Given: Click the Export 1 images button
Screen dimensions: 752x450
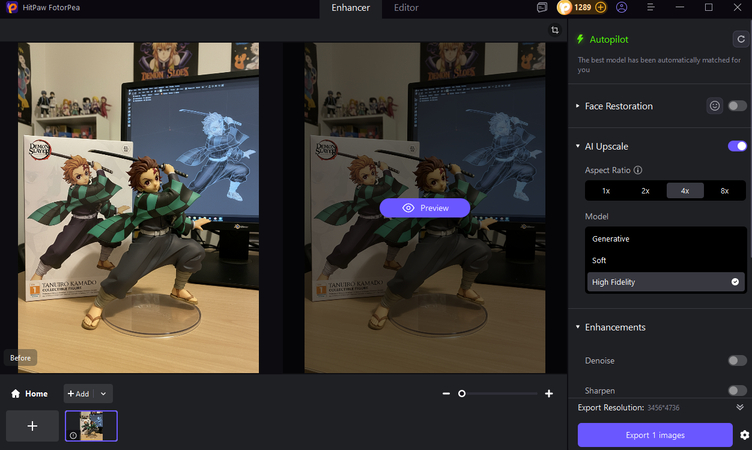Looking at the screenshot, I should (x=655, y=435).
